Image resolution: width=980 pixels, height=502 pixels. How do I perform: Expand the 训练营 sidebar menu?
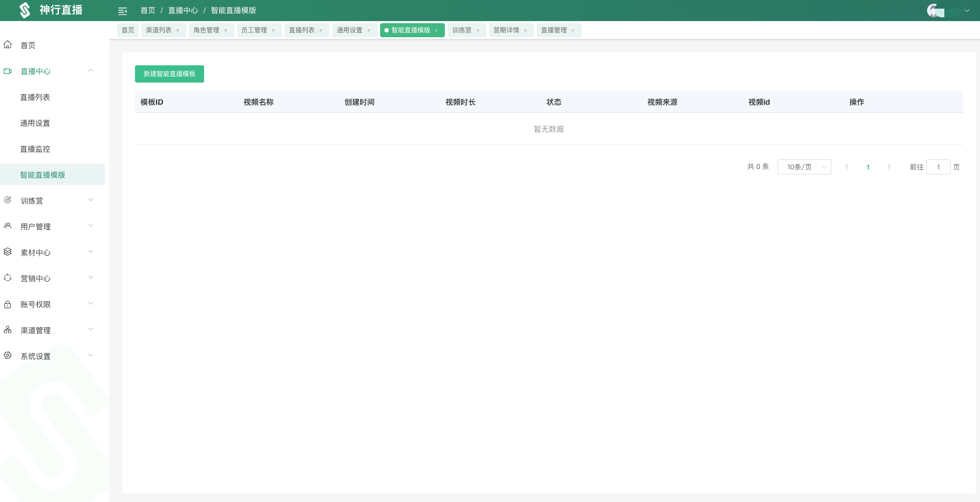(x=91, y=200)
